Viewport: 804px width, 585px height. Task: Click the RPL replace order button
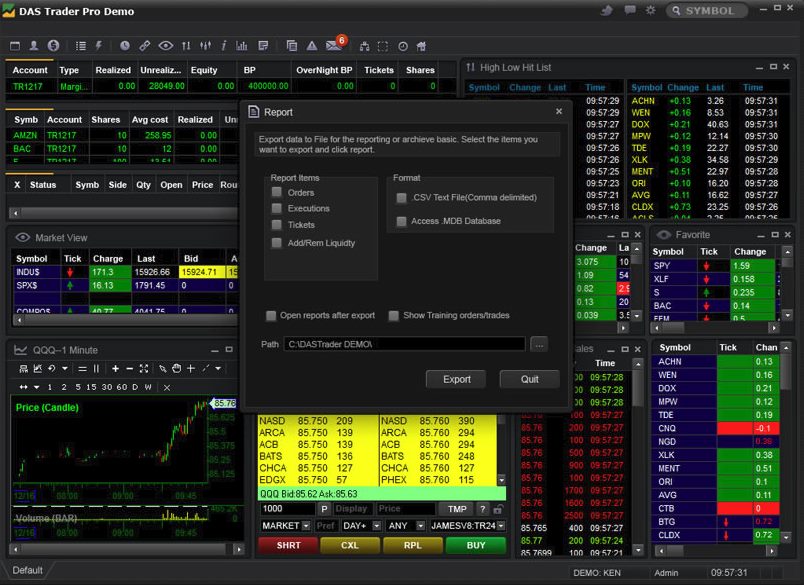coord(413,546)
